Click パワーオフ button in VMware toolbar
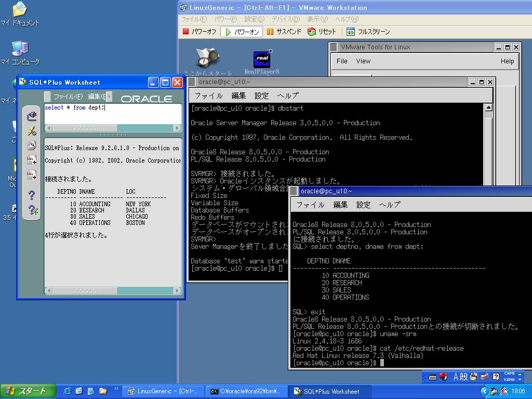The width and height of the screenshot is (532, 399). [x=199, y=32]
